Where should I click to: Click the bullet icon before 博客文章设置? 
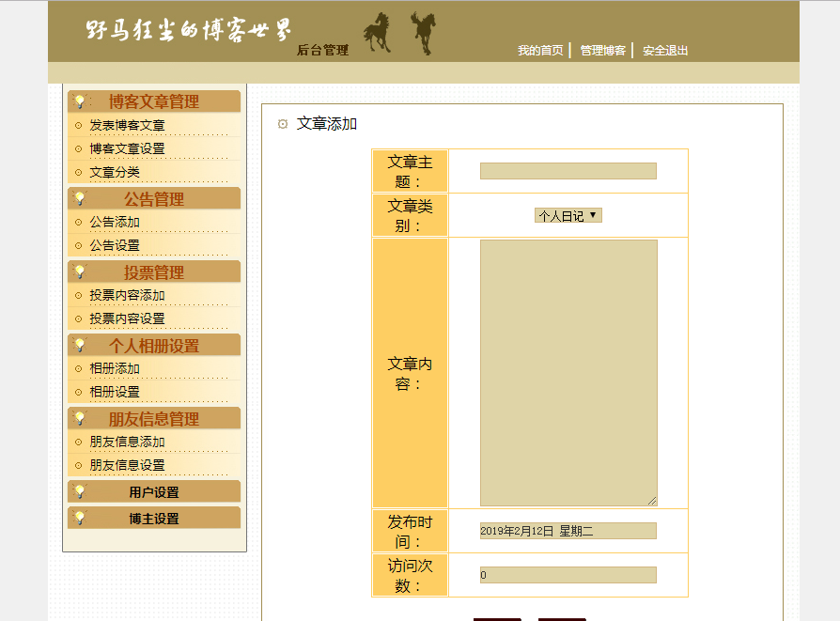click(x=78, y=149)
